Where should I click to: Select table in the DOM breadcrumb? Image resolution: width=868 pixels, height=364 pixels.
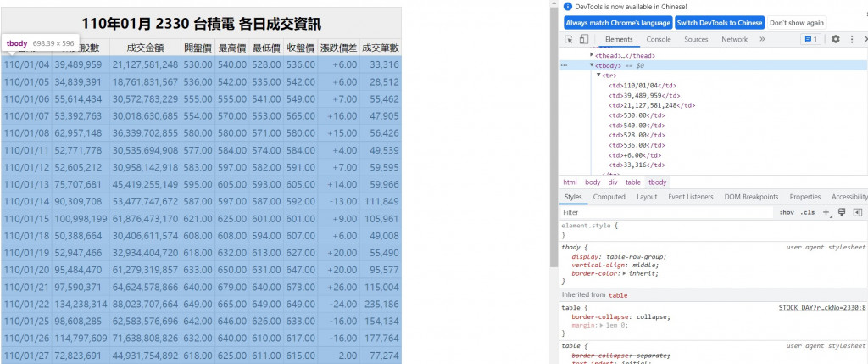coord(632,182)
